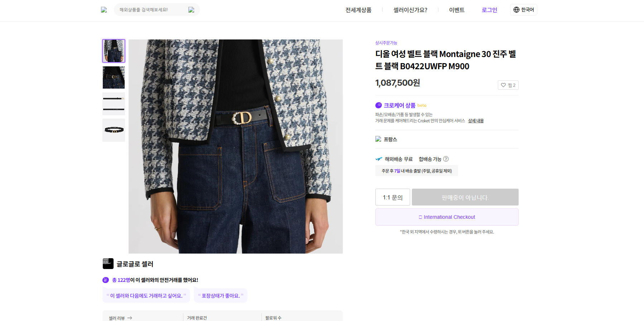Image resolution: width=644 pixels, height=321 pixels.
Task: Toggle the 찜 heart wishlist button
Action: click(508, 85)
